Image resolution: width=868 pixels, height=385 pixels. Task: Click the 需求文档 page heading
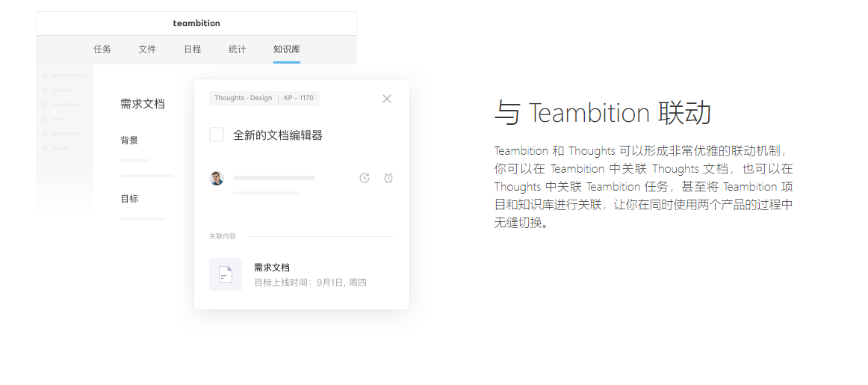click(x=142, y=104)
